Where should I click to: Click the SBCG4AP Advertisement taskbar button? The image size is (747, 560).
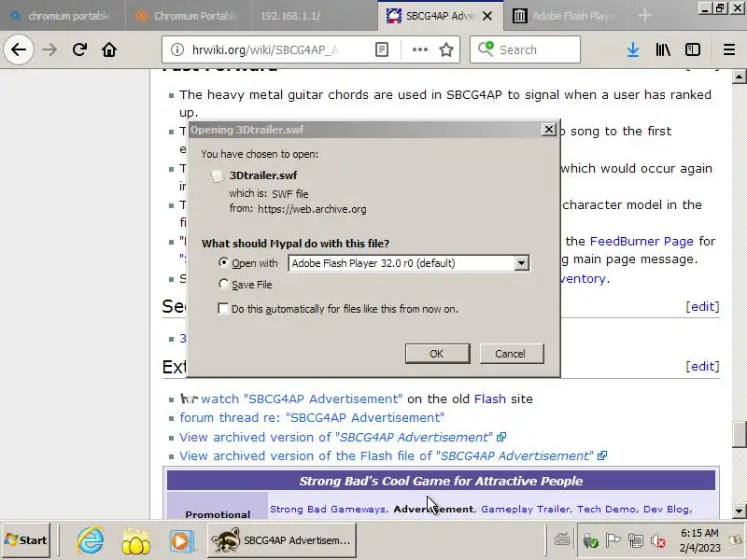coord(282,540)
